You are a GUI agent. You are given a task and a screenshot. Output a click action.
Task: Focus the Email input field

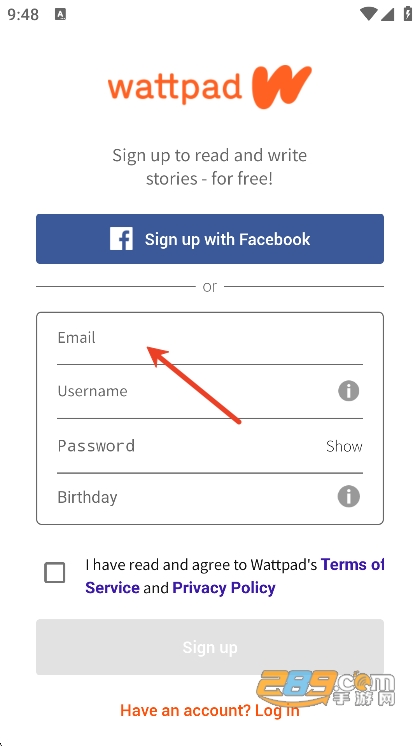coord(210,339)
